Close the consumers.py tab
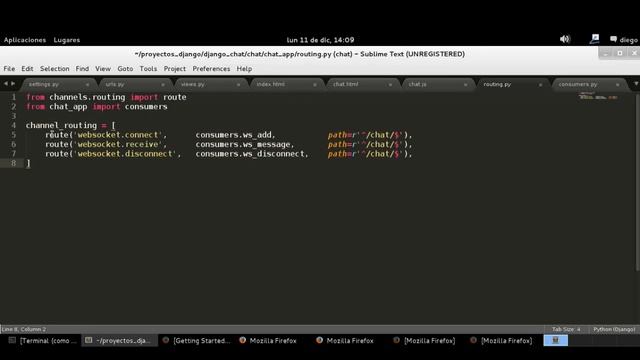The width and height of the screenshot is (640, 360). [617, 84]
